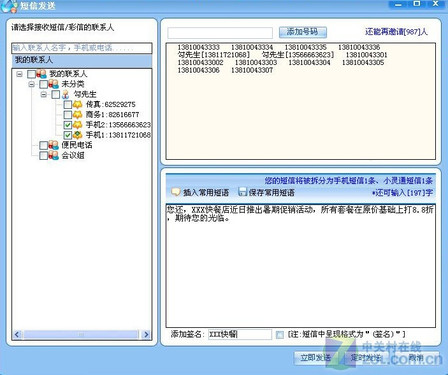448x375 pixels.
Task: Click the 传真 phone icon
Action: 78,105
